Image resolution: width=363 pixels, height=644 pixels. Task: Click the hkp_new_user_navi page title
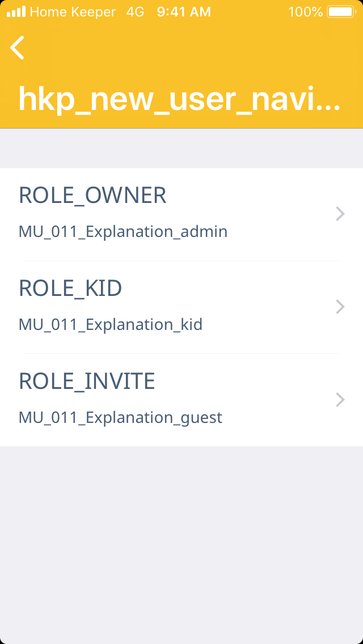click(179, 99)
